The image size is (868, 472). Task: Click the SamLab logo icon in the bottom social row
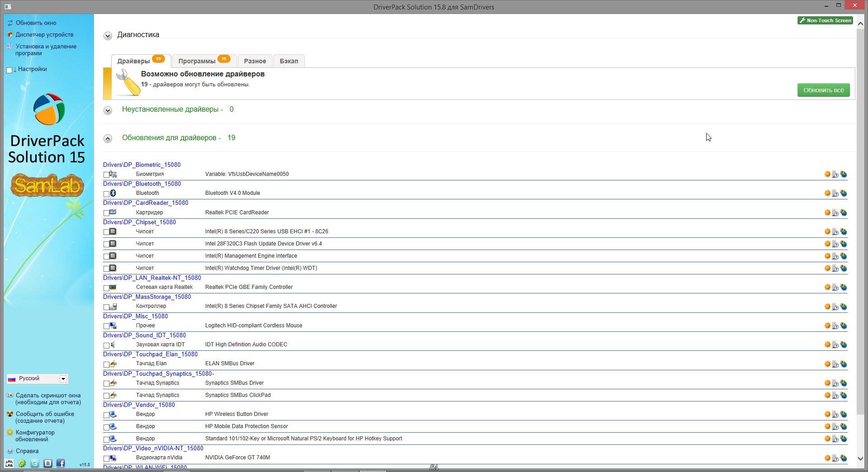point(9,463)
